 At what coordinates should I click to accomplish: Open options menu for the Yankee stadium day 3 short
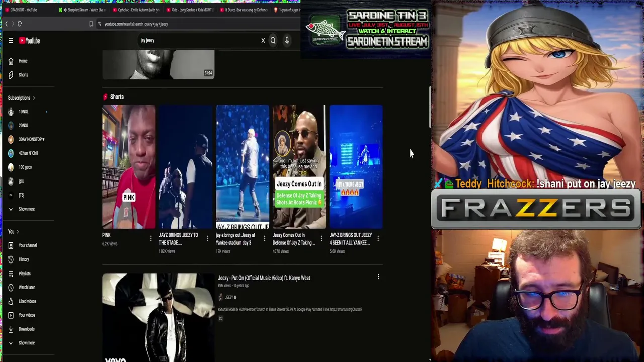point(265,238)
